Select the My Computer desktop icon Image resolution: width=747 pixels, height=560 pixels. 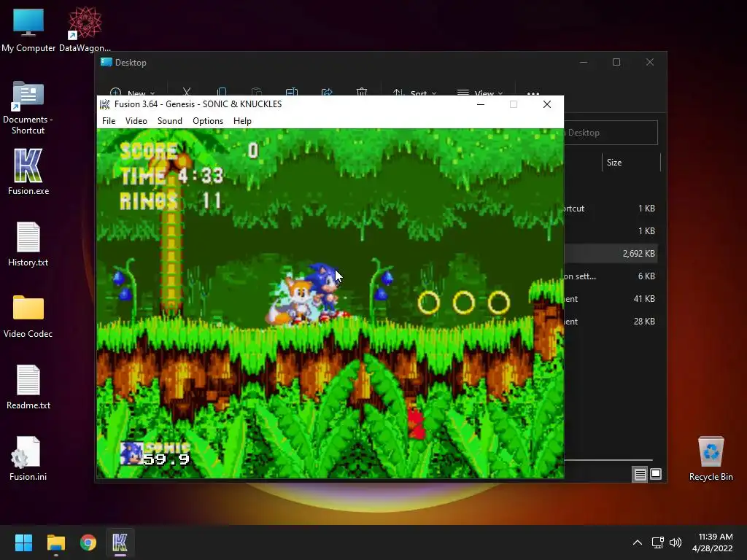tap(28, 29)
